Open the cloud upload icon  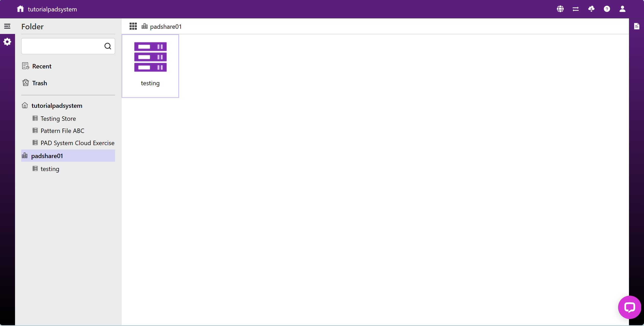click(591, 9)
